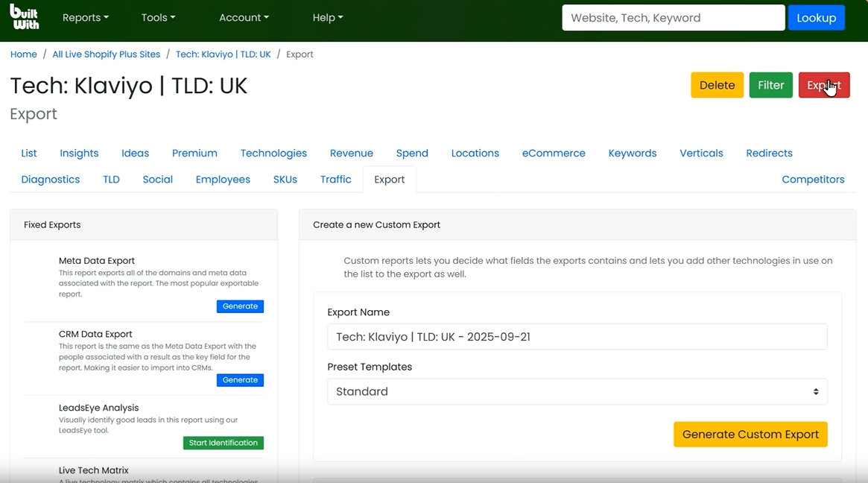Image resolution: width=868 pixels, height=483 pixels.
Task: Open the Revenue tab
Action: click(352, 154)
